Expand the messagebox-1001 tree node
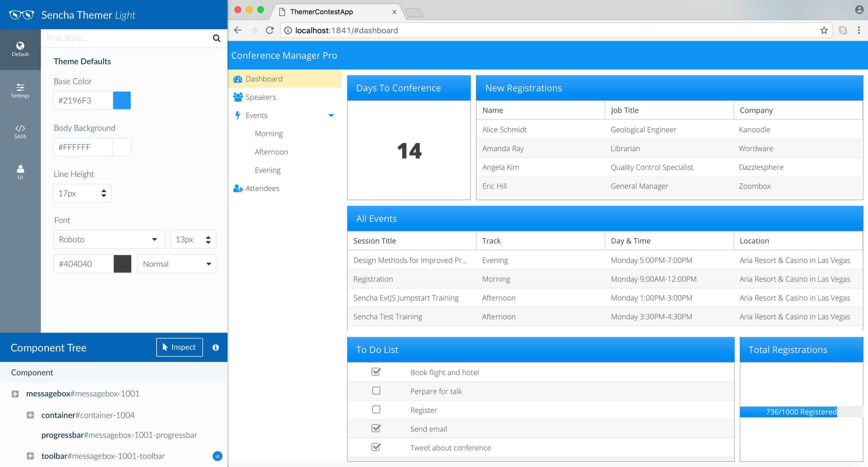 point(15,394)
